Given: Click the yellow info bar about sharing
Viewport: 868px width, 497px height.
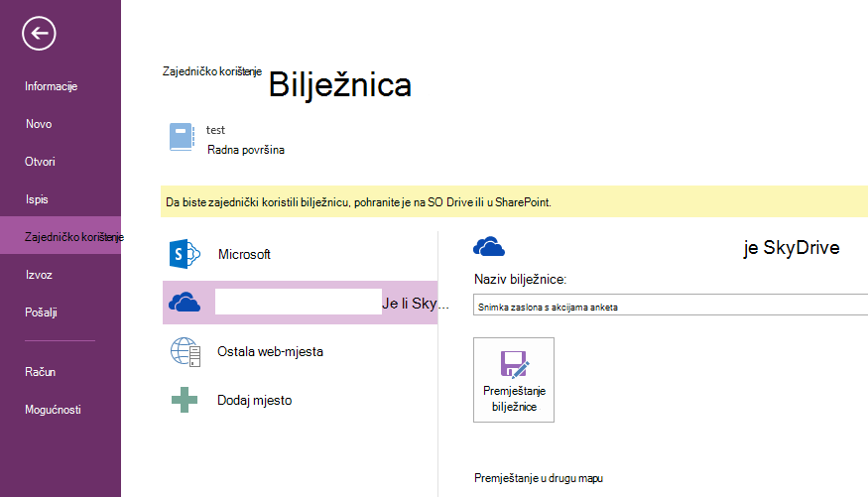Looking at the screenshot, I should click(514, 202).
